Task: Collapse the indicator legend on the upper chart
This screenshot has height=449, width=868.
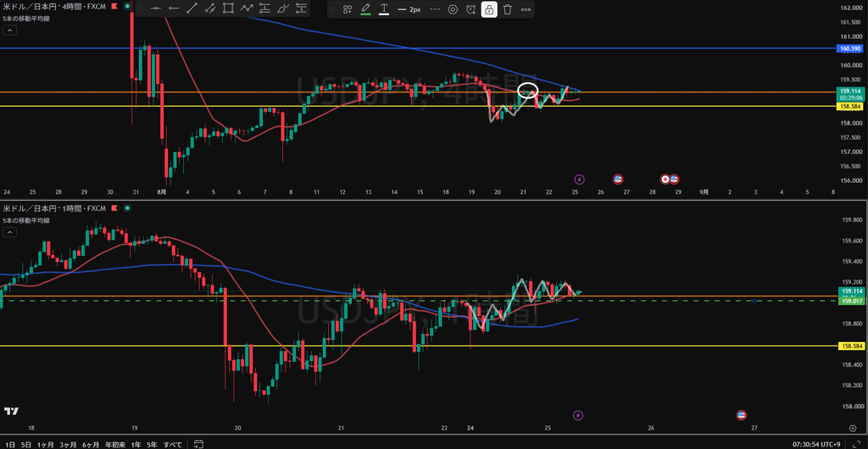Action: tap(10, 30)
